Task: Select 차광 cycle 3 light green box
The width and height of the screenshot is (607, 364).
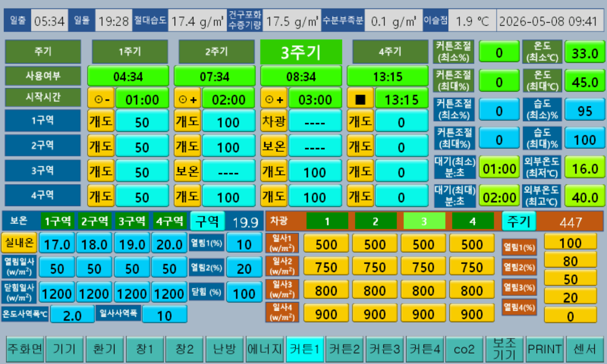Action: (424, 221)
